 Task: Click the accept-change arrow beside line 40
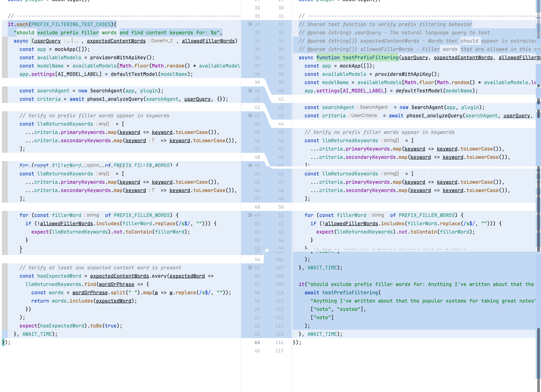(250, 91)
